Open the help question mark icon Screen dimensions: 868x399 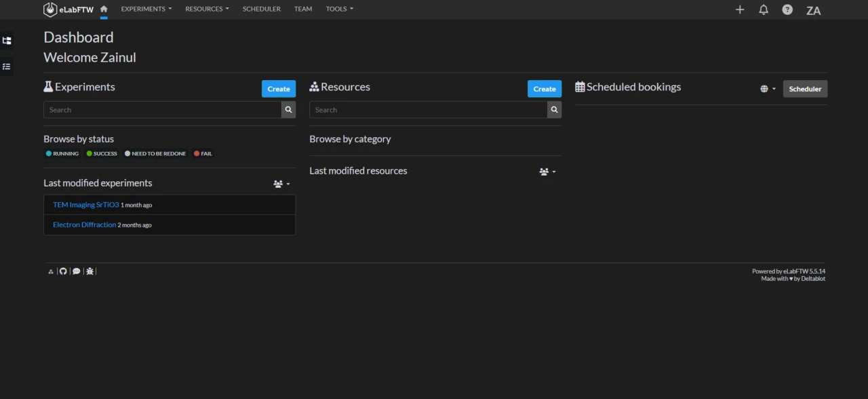click(x=787, y=9)
